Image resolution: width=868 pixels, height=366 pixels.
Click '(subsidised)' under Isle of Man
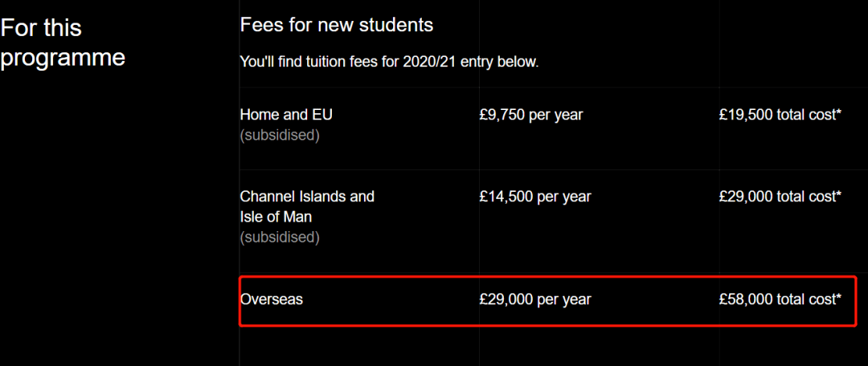pos(280,238)
